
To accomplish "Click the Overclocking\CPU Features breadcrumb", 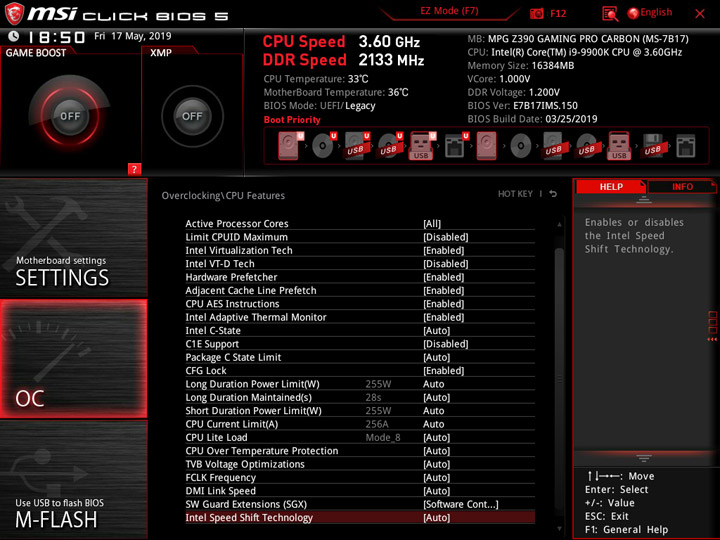I will point(223,196).
